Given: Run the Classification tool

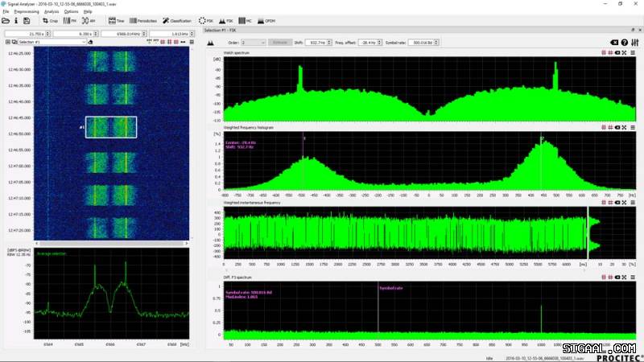Looking at the screenshot, I should click(x=177, y=21).
